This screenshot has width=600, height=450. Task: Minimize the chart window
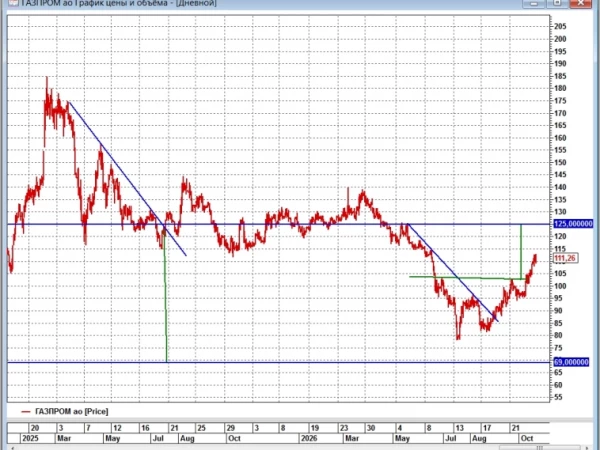coord(533,3)
